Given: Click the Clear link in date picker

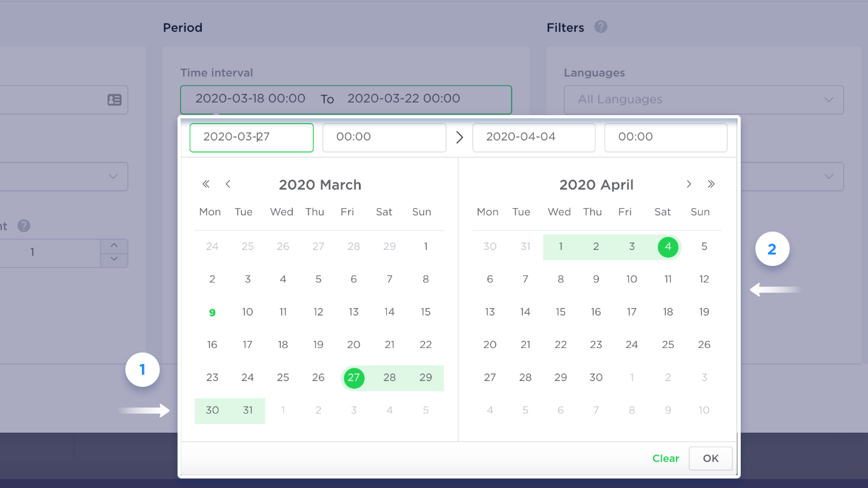Looking at the screenshot, I should pyautogui.click(x=666, y=458).
